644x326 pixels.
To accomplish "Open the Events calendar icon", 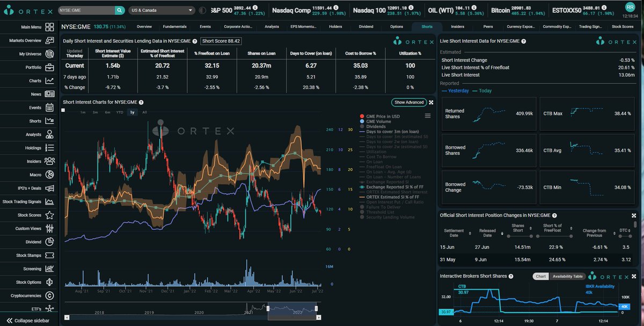I will pos(49,107).
